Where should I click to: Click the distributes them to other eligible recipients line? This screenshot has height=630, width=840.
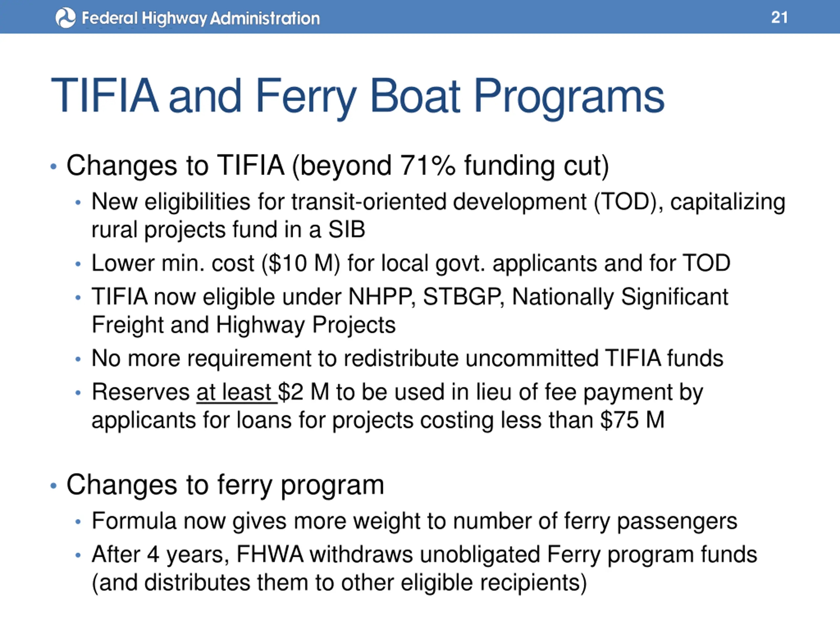point(339,582)
